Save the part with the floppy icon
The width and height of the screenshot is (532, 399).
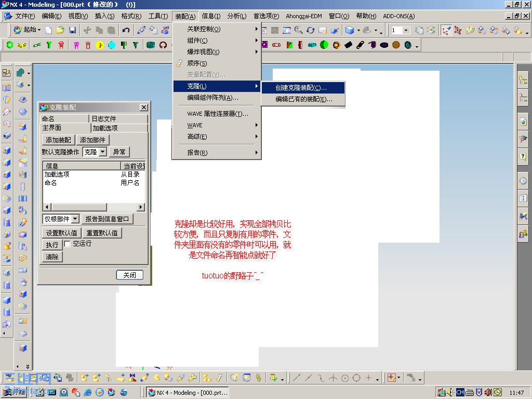pos(72,30)
